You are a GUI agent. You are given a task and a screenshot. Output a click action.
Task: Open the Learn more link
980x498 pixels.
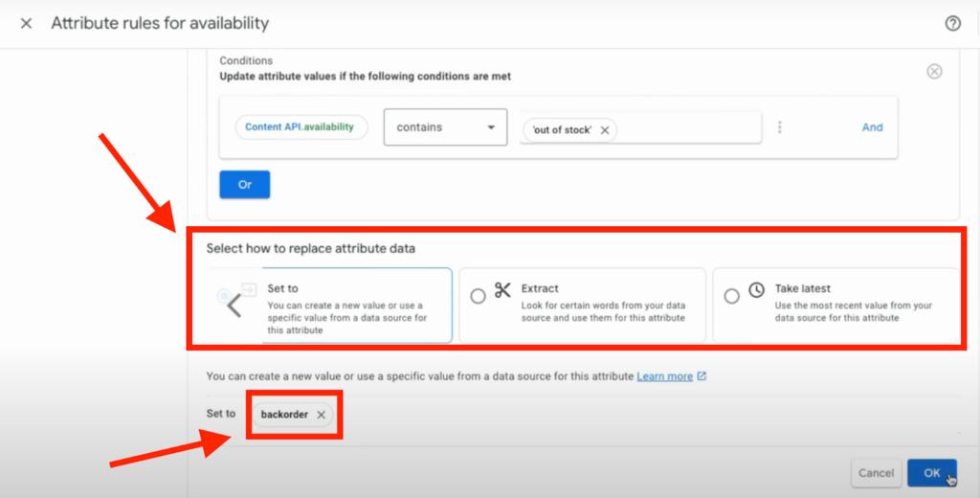click(665, 376)
